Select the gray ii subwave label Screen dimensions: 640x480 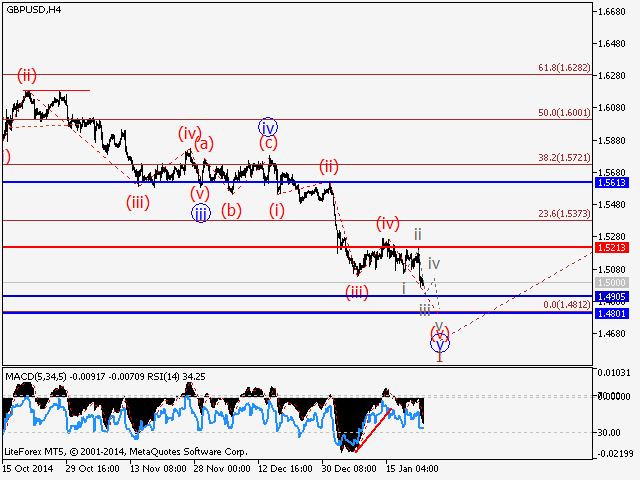tap(418, 234)
